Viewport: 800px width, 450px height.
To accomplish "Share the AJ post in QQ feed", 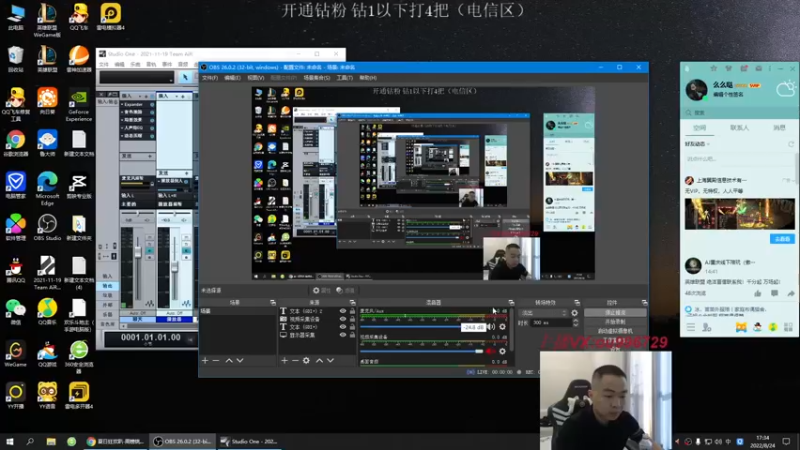I will pyautogui.click(x=790, y=293).
